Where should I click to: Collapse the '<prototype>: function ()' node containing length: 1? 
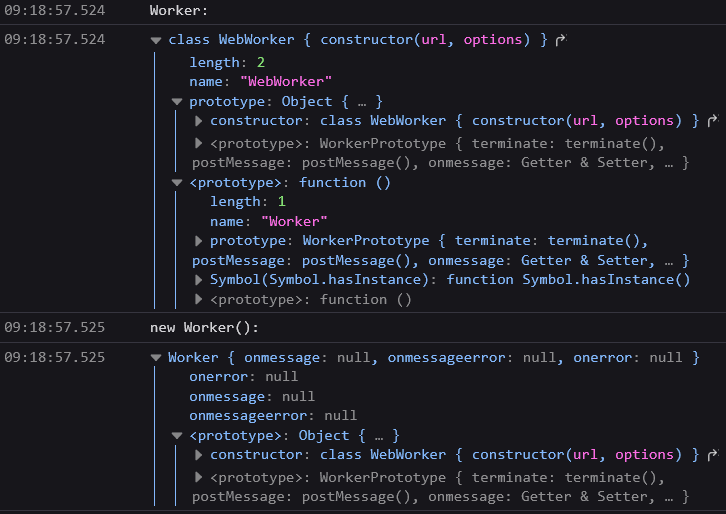[177, 182]
